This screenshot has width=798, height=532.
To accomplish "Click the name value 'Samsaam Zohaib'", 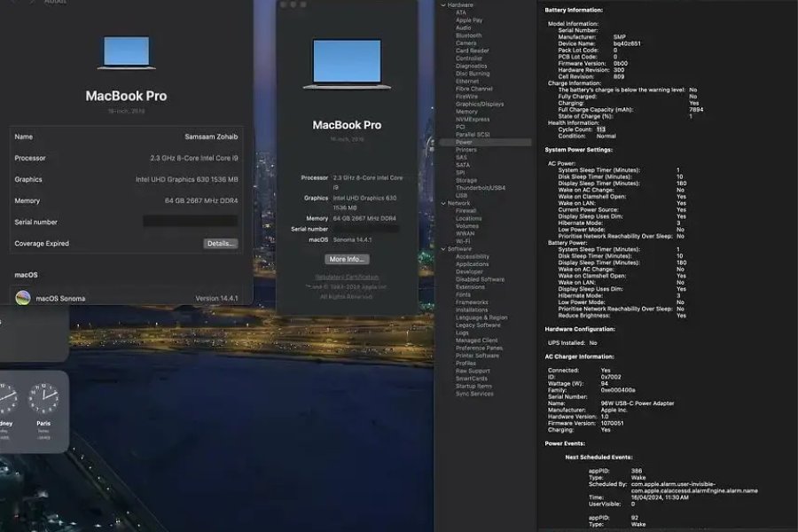I will coord(211,137).
